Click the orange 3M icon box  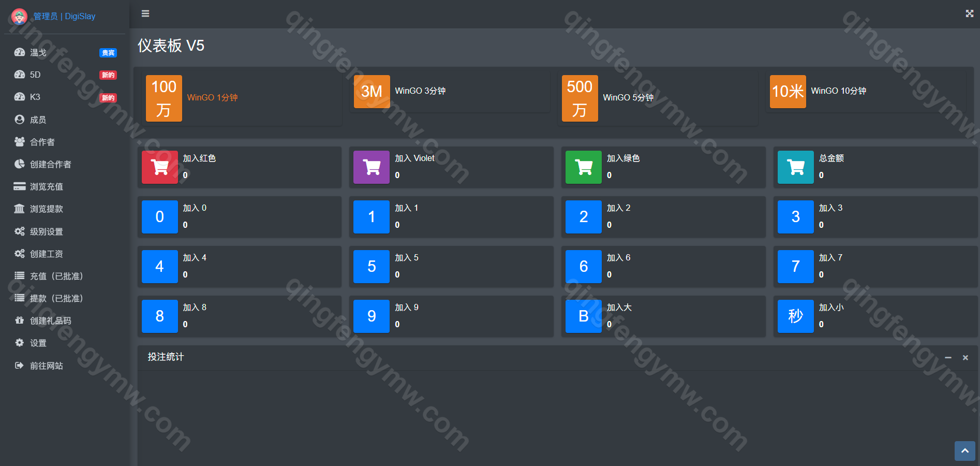point(372,92)
